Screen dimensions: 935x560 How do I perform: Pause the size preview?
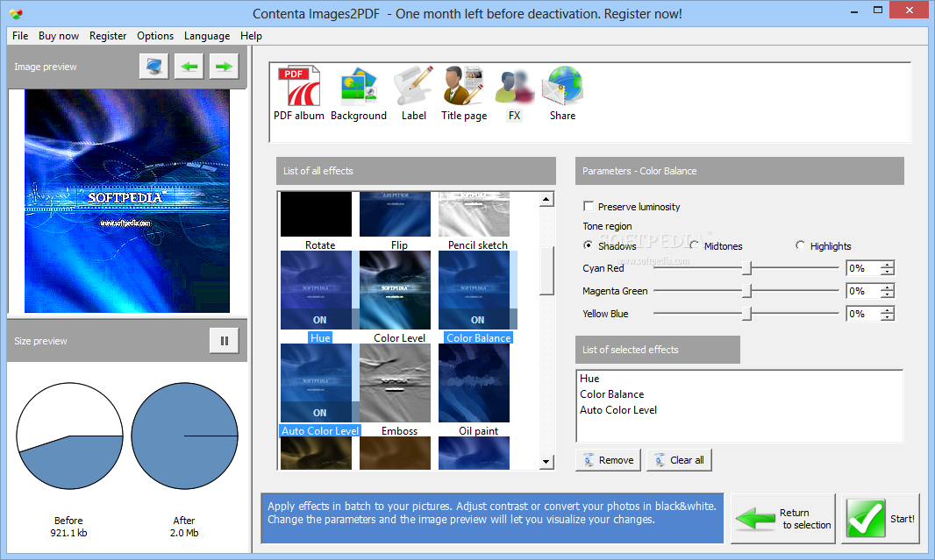(225, 341)
